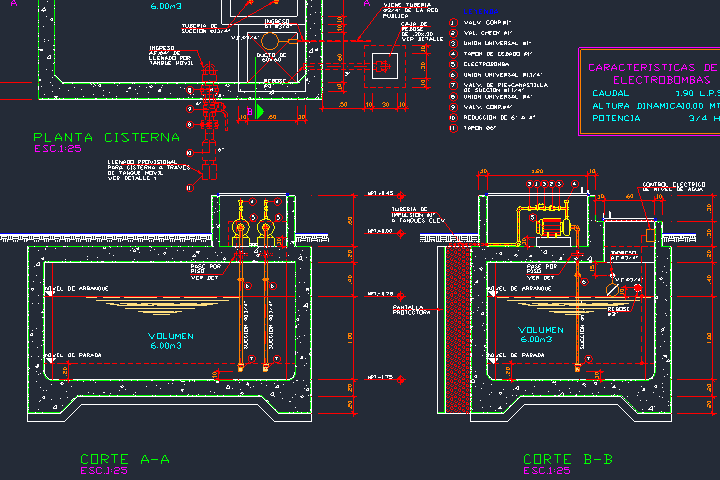Select the scale text under CORTE B-B
This screenshot has width=720, height=480.
click(547, 471)
